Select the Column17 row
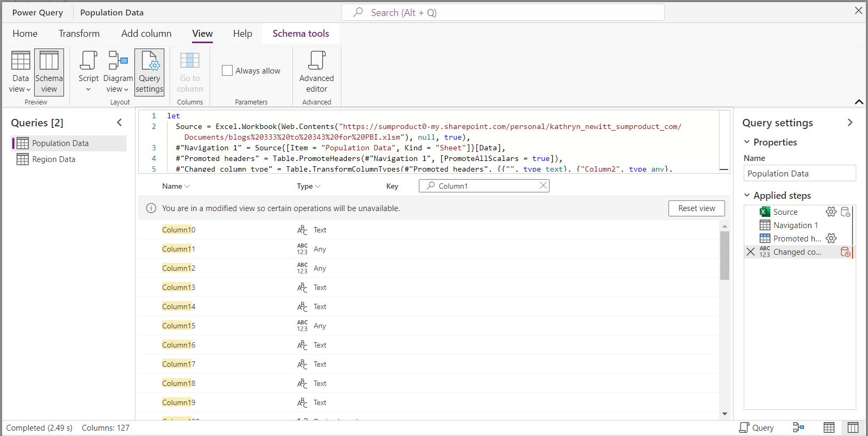 pos(429,364)
